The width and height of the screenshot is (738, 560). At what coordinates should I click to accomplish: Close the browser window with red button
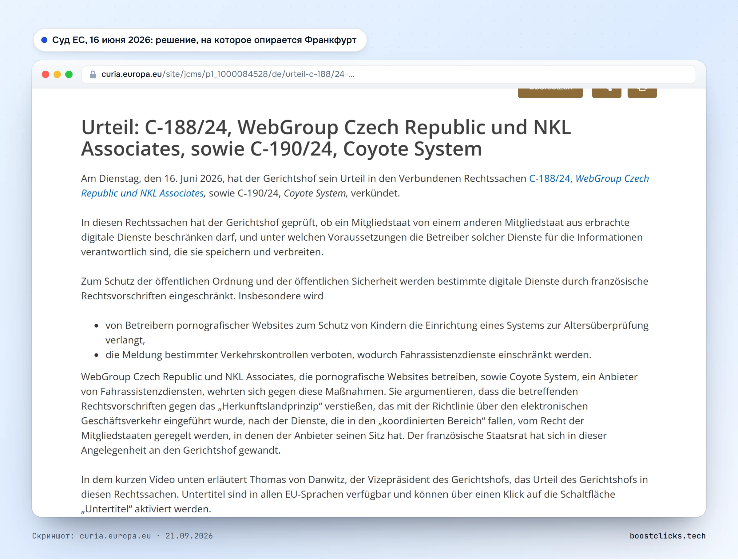[46, 74]
